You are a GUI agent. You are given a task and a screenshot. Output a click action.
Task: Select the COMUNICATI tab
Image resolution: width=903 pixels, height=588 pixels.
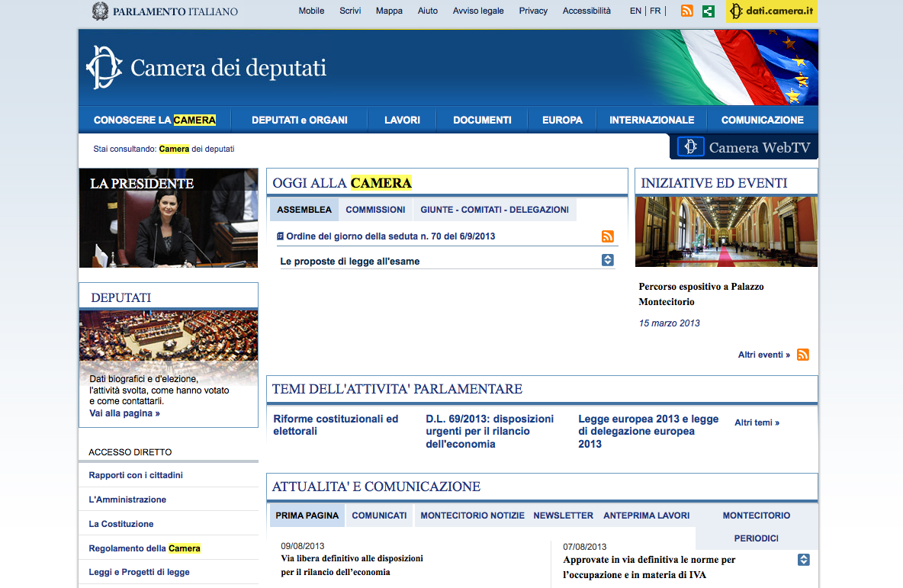tap(379, 516)
